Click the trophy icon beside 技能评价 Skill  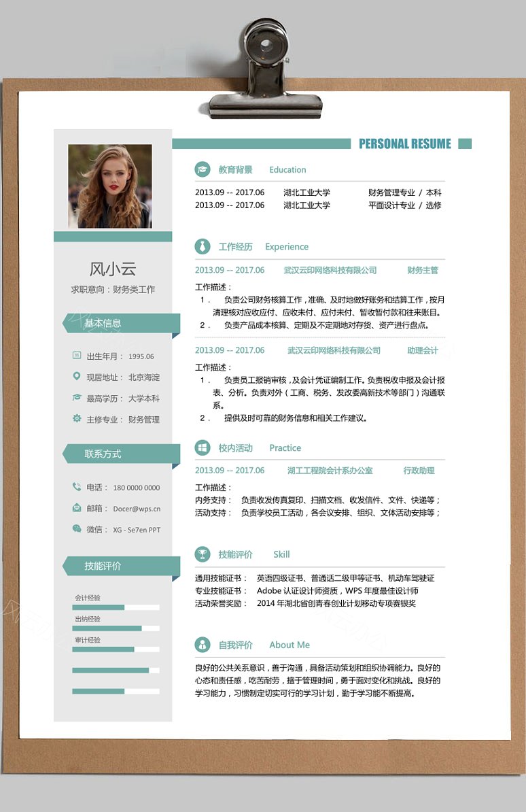(x=203, y=554)
